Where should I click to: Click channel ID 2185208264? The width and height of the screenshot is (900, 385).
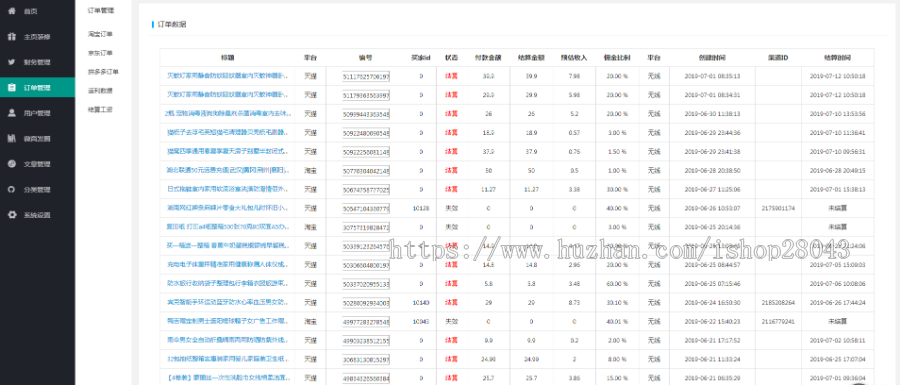click(x=778, y=302)
